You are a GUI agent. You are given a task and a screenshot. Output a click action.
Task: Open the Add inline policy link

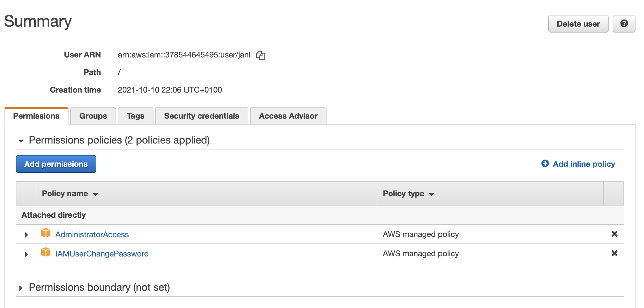pos(584,164)
